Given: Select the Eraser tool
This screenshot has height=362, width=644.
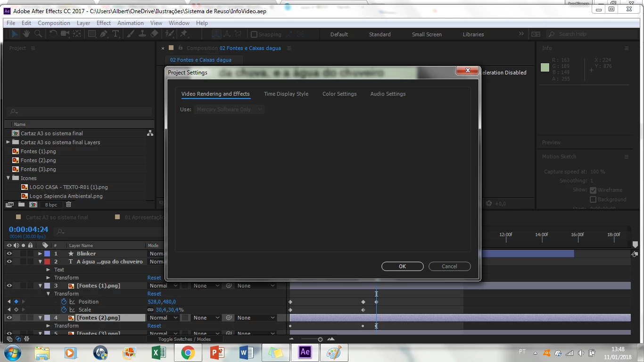Looking at the screenshot, I should pos(154,34).
